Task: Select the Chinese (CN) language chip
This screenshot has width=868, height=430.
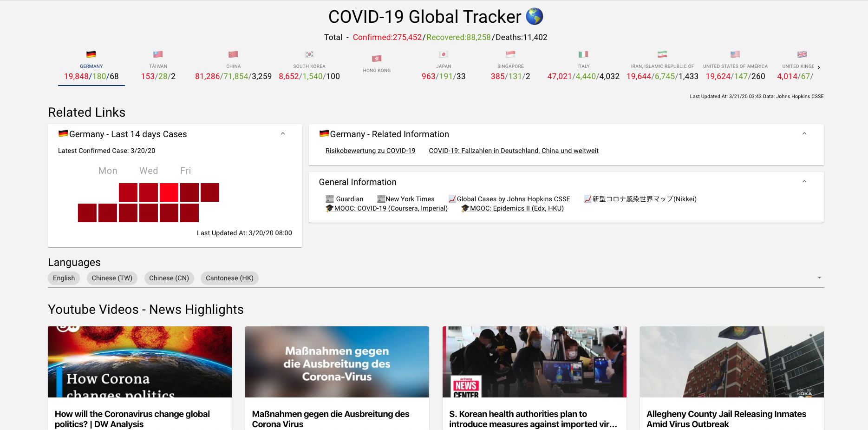Action: click(x=169, y=278)
